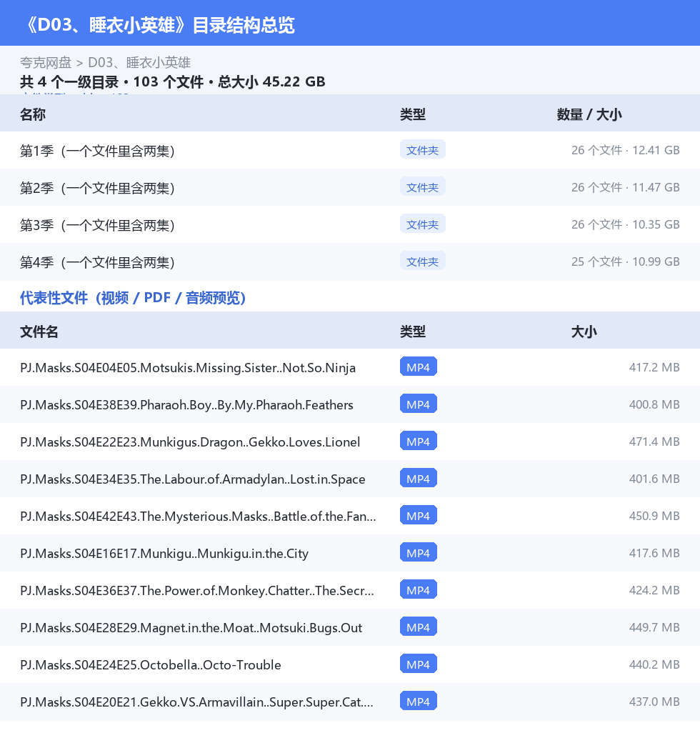Click the 大小 column header
Image resolution: width=700 pixels, height=743 pixels.
584,331
